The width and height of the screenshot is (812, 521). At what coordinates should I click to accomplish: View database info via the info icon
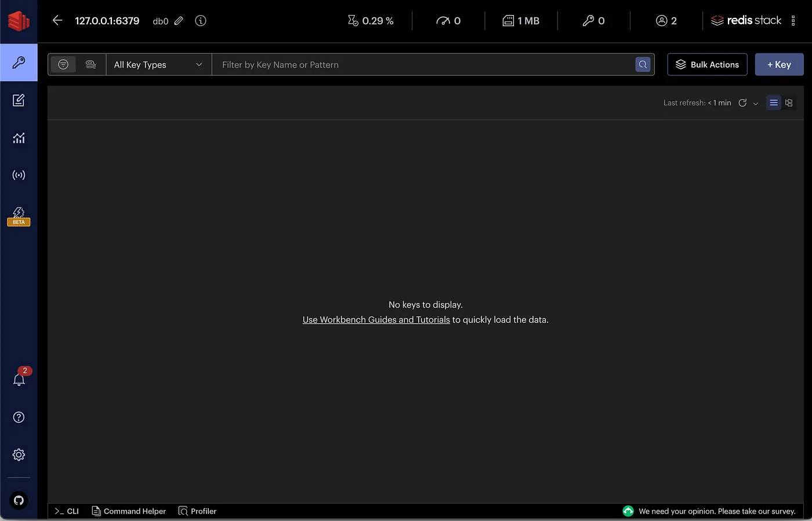click(200, 20)
